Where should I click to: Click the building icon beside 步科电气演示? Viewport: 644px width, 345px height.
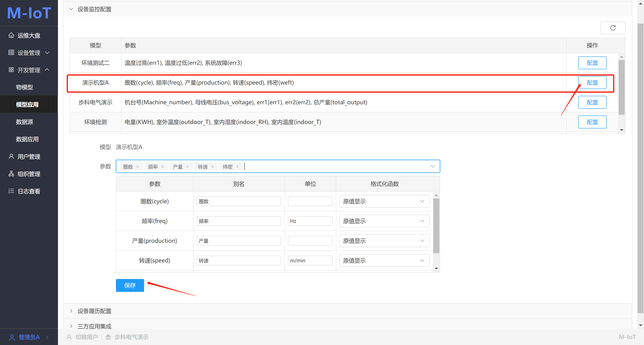(x=108, y=337)
